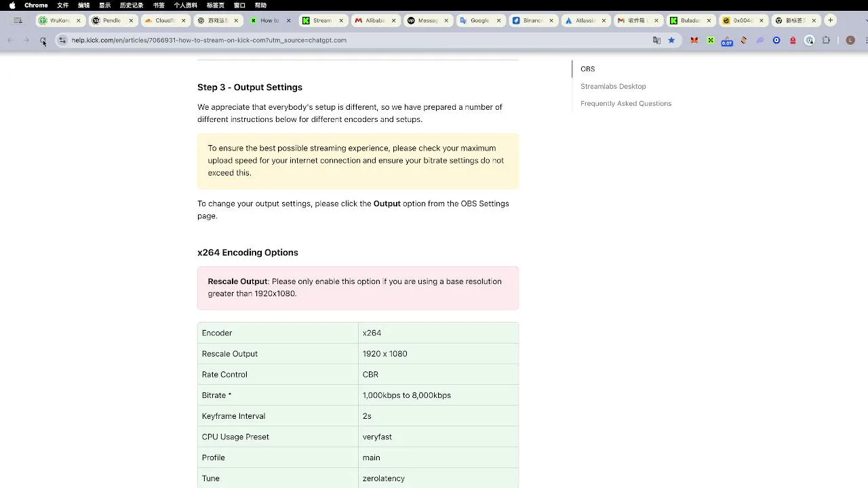
Task: Open the Extensions puzzle-piece menu
Action: [x=826, y=41]
